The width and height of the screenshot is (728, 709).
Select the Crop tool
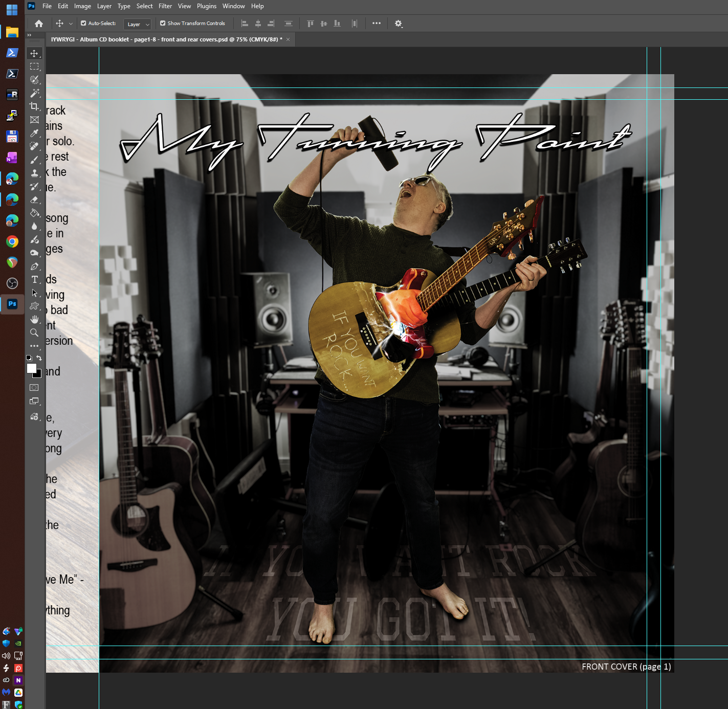pyautogui.click(x=34, y=106)
